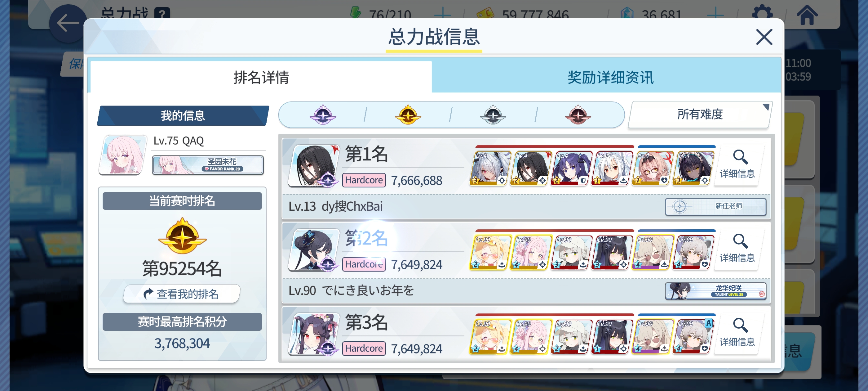Click the plus icon beside 76/210 stamina
This screenshot has height=391, width=868.
[442, 15]
